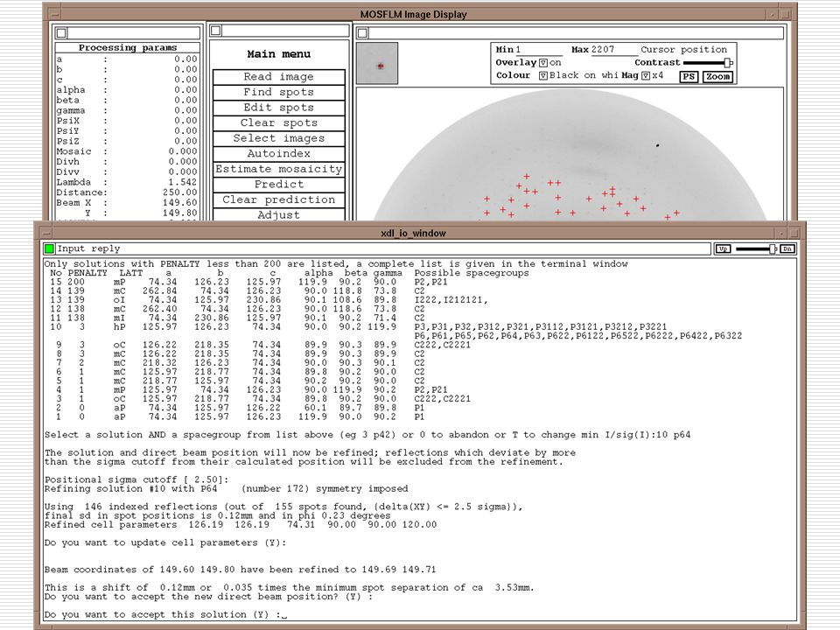Click the Beam X value 149.60
The height and width of the screenshot is (630, 840).
[x=180, y=202]
